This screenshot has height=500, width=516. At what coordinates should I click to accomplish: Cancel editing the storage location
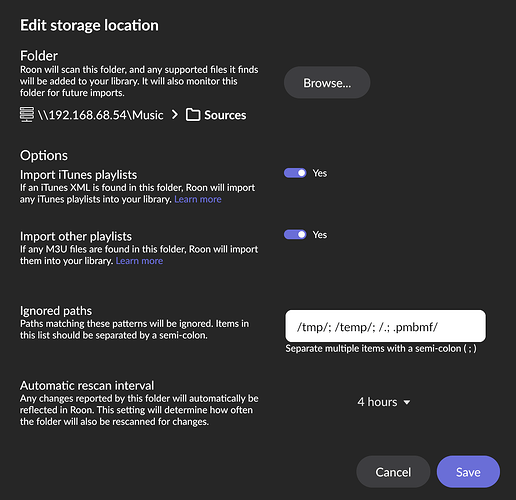[x=393, y=472]
